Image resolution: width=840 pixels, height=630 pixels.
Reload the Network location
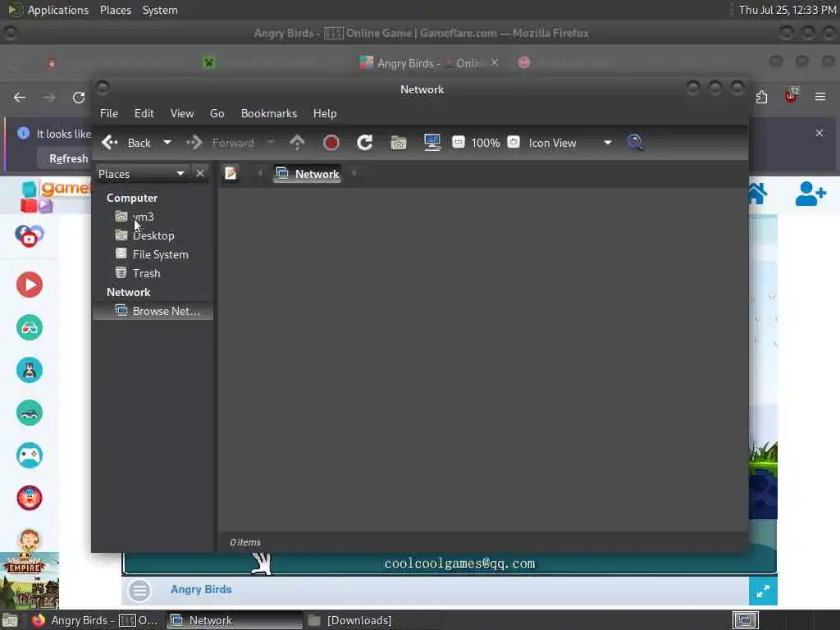pos(365,143)
